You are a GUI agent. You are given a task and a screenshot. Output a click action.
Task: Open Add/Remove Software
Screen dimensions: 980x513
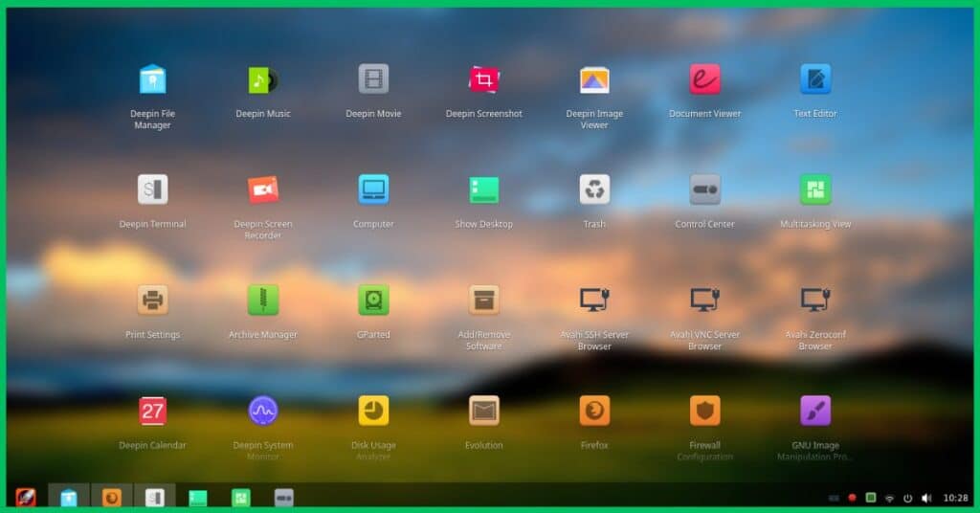(x=483, y=300)
